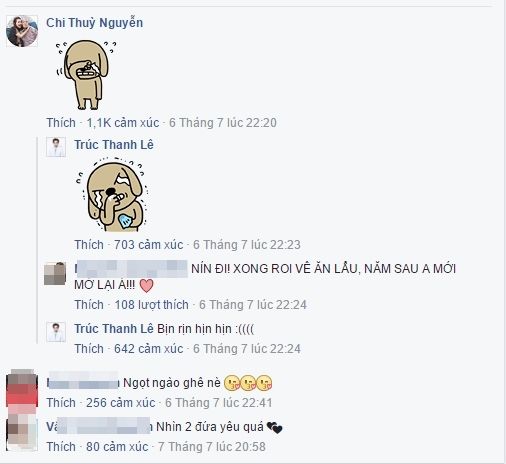View the 1,1K cảm xúc reactions

[x=123, y=123]
